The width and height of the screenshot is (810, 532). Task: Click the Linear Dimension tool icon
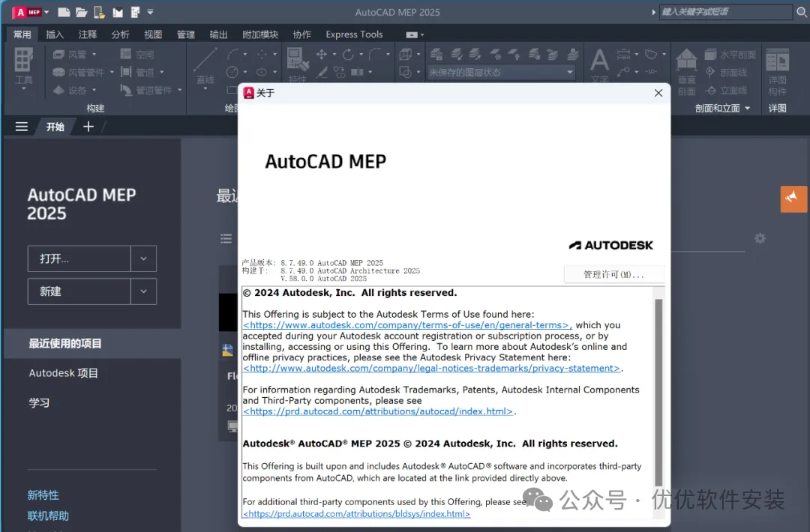pos(623,54)
